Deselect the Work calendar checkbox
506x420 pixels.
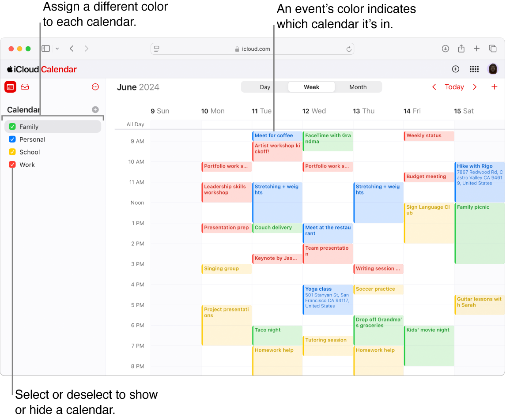(12, 165)
